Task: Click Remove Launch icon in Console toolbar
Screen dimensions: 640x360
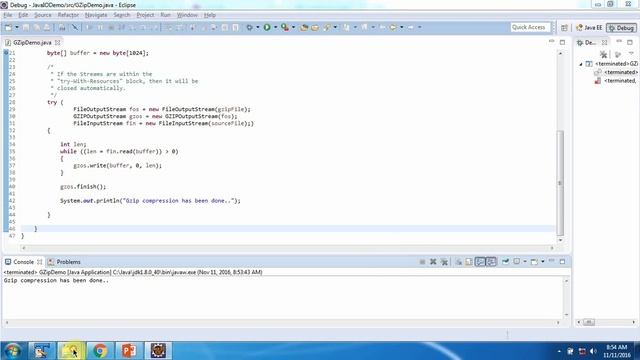Action: click(x=433, y=262)
